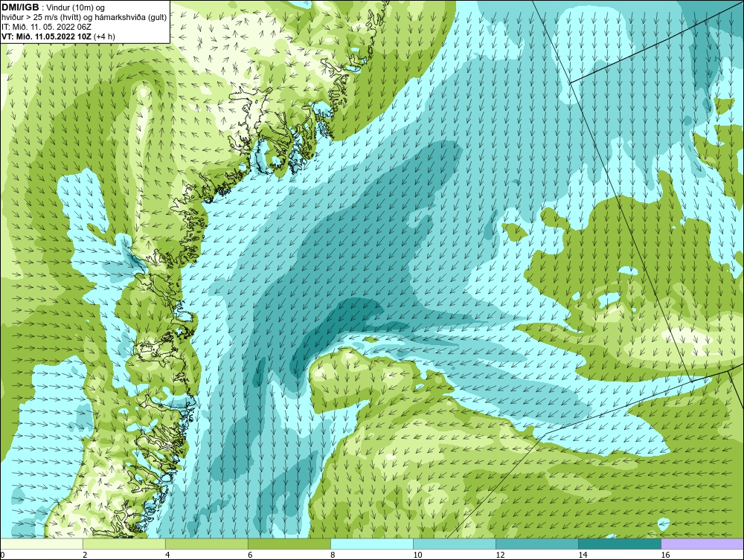This screenshot has height=560, width=744.
Task: Click the 4–6 m/s green legend swatch
Action: (206, 544)
